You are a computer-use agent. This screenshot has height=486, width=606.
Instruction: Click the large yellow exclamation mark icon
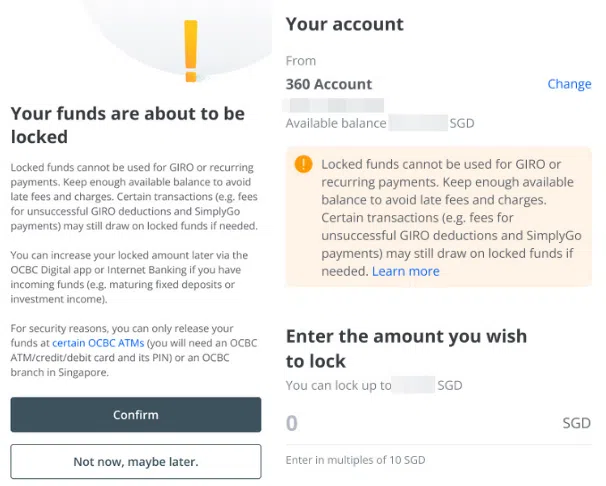pyautogui.click(x=191, y=50)
